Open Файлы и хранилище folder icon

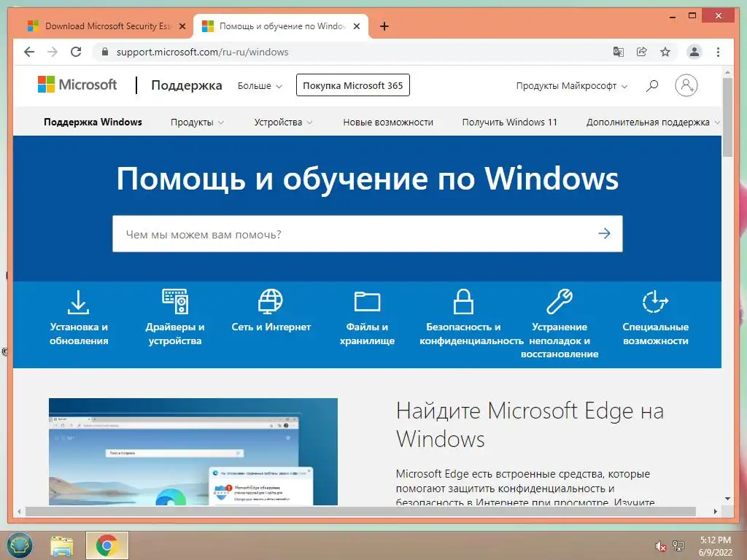368,301
